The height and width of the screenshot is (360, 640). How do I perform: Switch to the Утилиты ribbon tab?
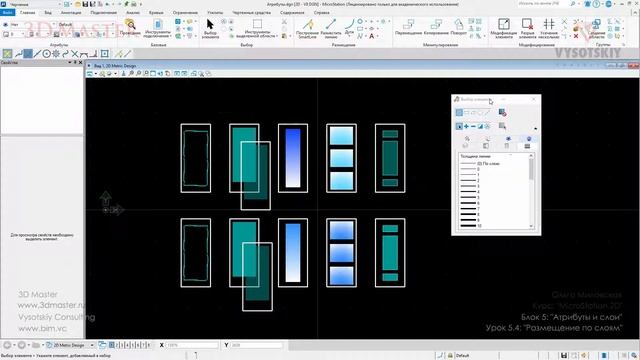click(215, 13)
